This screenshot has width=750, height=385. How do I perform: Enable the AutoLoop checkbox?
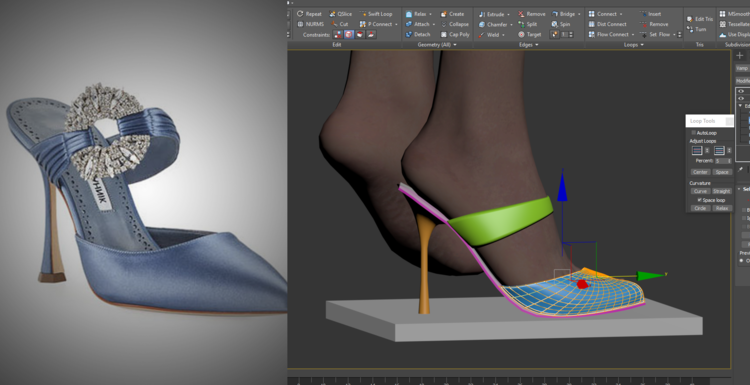pos(694,133)
